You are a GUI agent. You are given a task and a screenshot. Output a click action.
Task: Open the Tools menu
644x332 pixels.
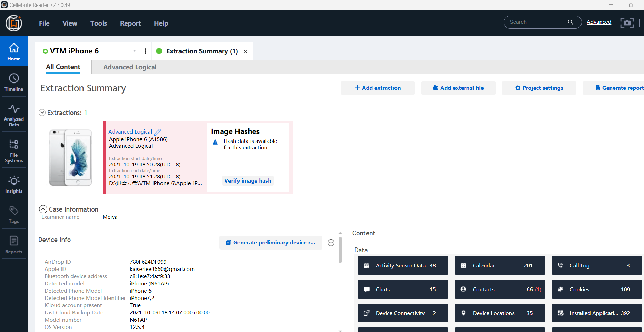click(x=99, y=23)
